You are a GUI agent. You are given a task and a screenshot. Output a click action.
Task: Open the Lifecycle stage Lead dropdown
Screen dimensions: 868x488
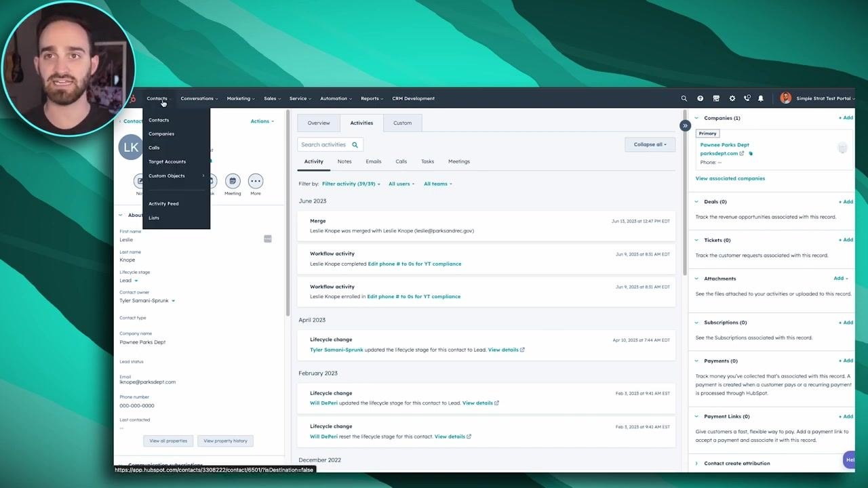pyautogui.click(x=129, y=281)
